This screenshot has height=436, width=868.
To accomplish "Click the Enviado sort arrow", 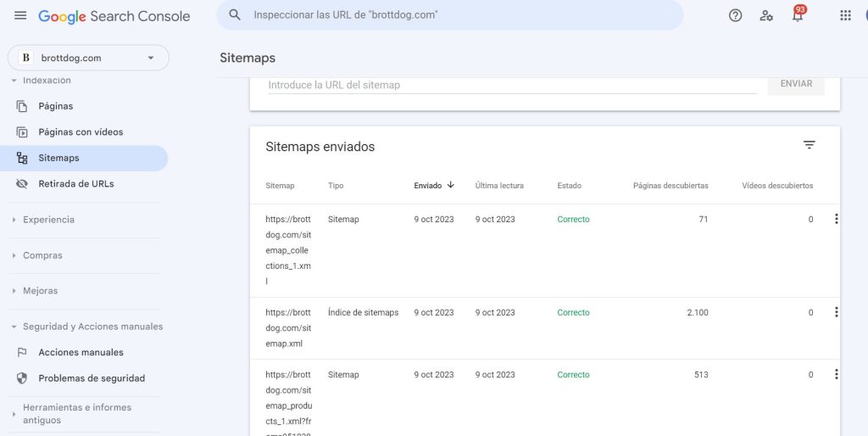I will 451,185.
